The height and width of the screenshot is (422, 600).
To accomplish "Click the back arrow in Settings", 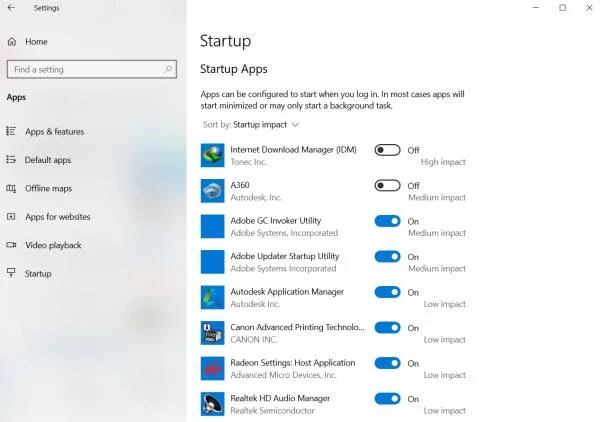I will pos(11,8).
